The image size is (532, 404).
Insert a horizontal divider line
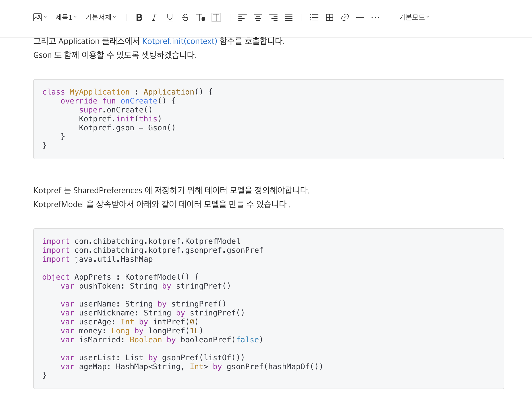click(x=360, y=17)
